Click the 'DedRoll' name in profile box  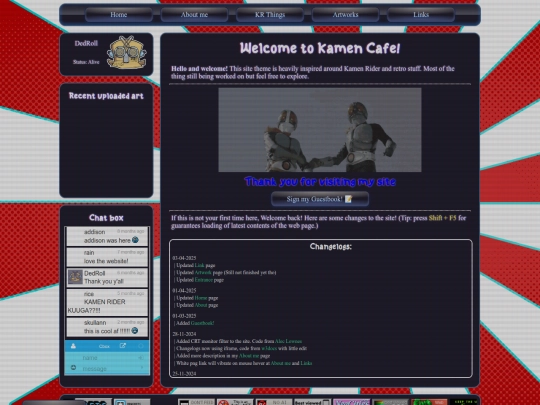tap(86, 43)
